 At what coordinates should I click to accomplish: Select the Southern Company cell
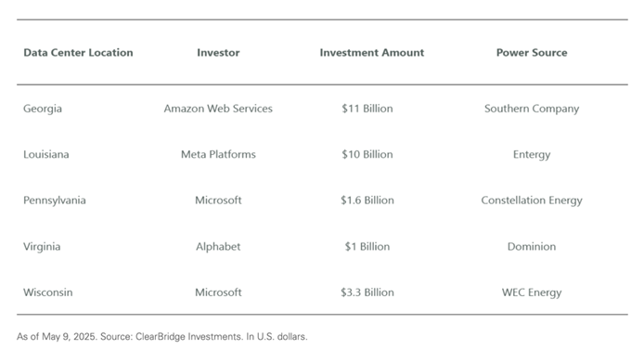point(532,109)
